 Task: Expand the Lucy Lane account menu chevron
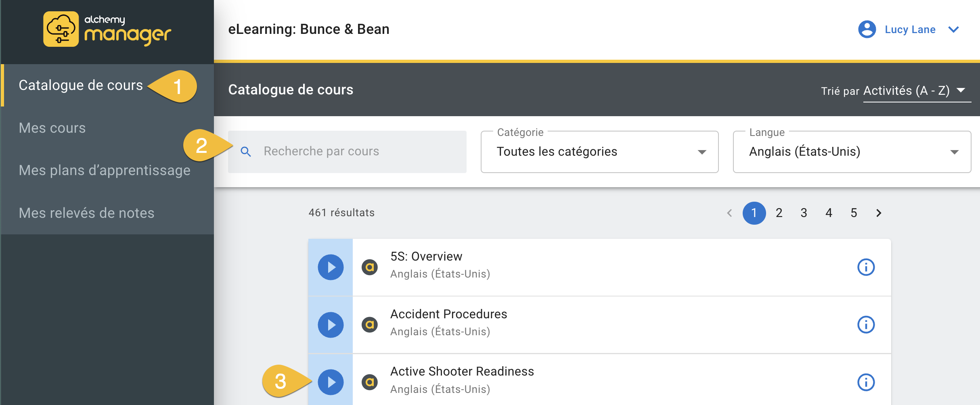[x=953, y=29]
